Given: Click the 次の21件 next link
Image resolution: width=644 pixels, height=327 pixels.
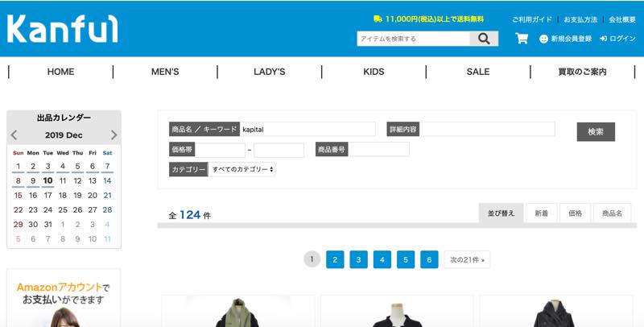Looking at the screenshot, I should (467, 259).
